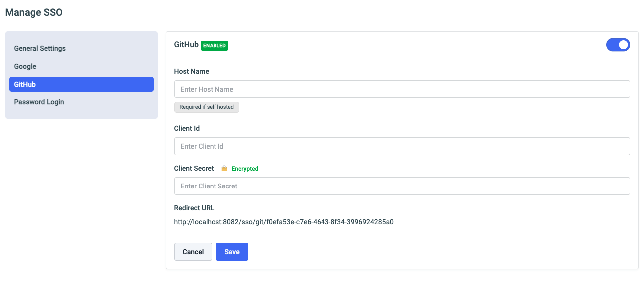Click the Manage SSO page heading
The image size is (644, 281).
34,13
